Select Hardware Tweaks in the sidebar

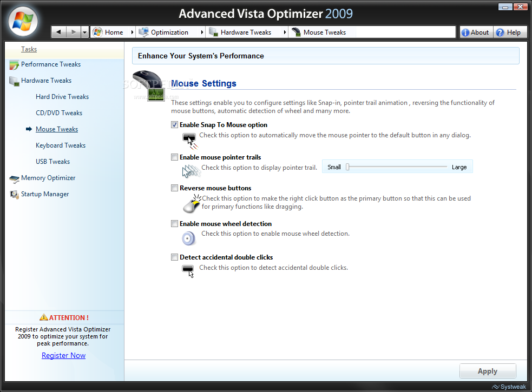[46, 81]
